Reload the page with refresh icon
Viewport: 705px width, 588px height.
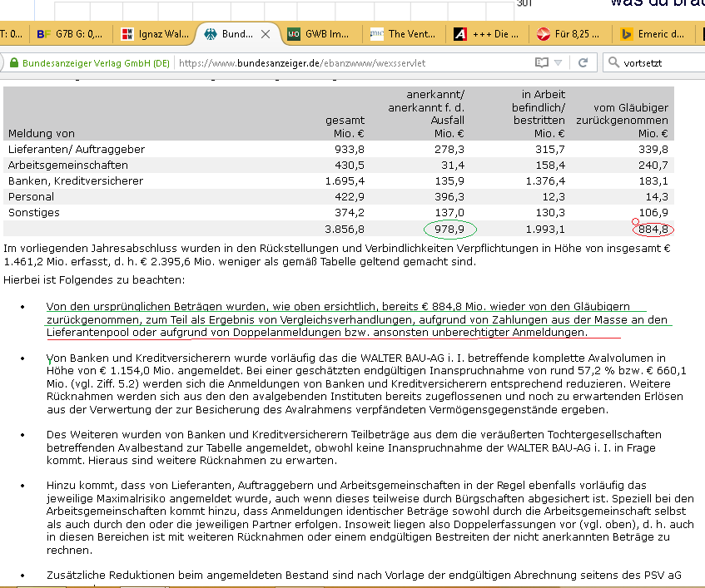pos(583,62)
